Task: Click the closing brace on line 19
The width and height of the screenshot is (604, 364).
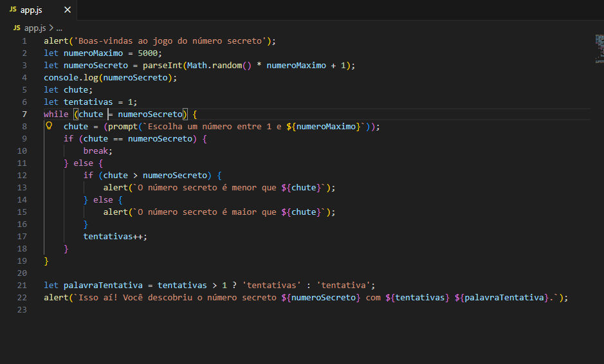Action: click(46, 261)
